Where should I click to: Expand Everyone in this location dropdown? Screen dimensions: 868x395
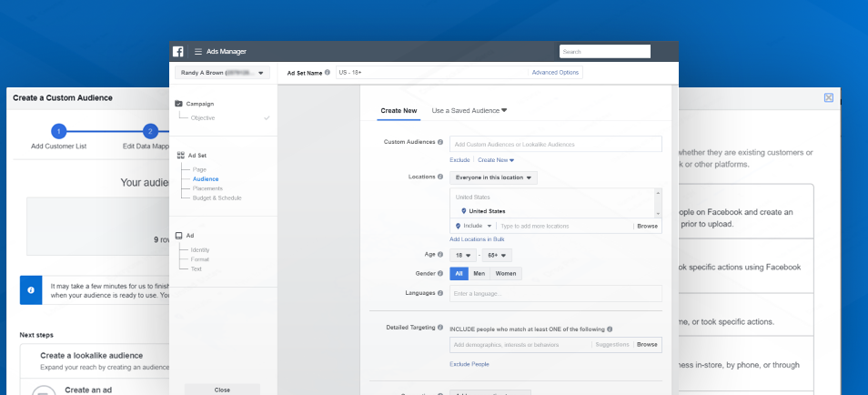tap(494, 177)
